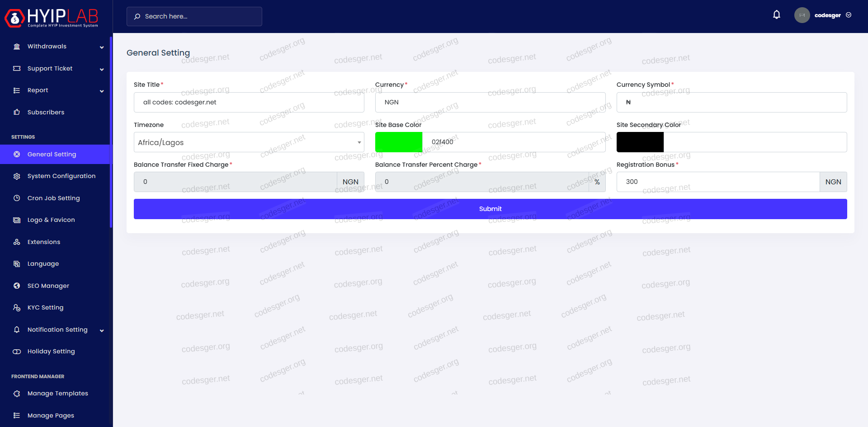The width and height of the screenshot is (868, 427).
Task: Expand the Notification Setting submenu
Action: coord(102,330)
